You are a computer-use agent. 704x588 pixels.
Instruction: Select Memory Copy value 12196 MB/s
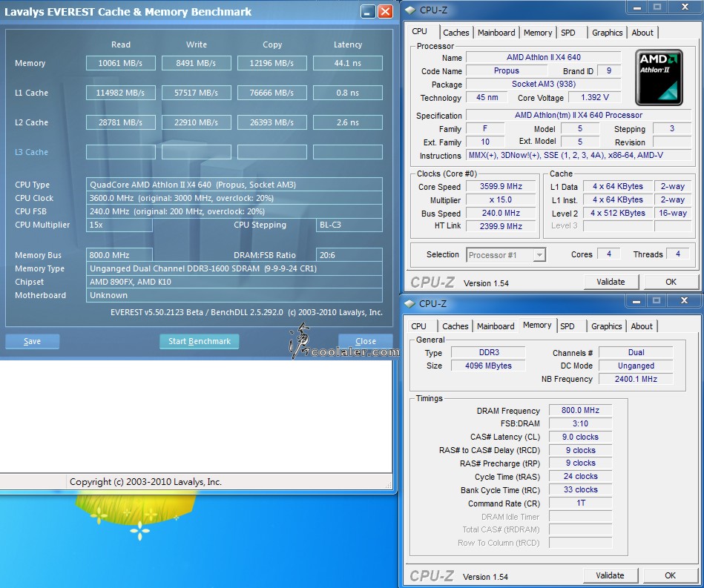272,63
